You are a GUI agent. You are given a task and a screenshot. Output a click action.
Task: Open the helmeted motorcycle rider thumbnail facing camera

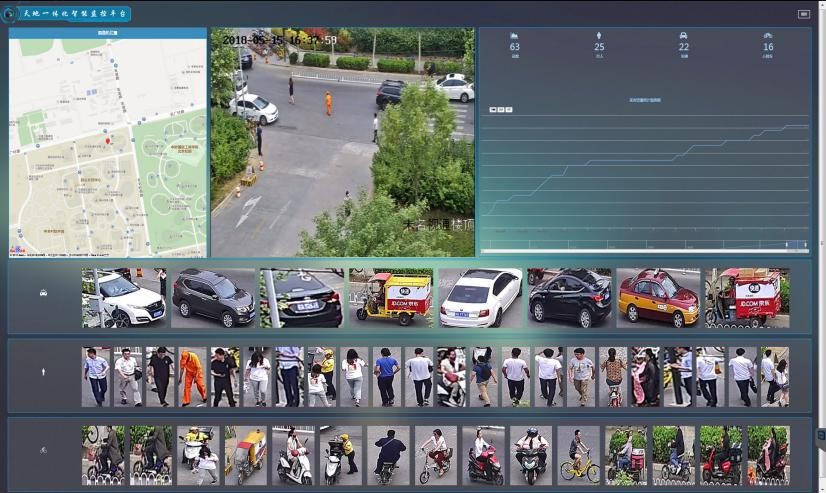531,456
